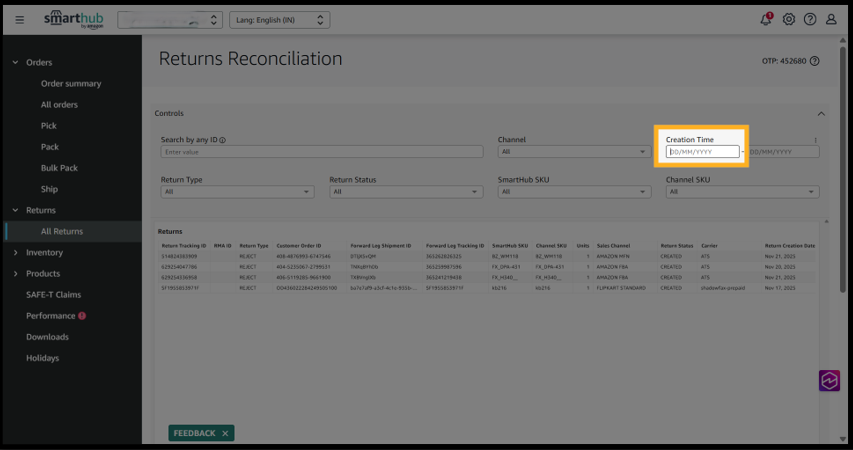The width and height of the screenshot is (853, 450).
Task: Click the Creation Time start date field
Action: point(703,152)
